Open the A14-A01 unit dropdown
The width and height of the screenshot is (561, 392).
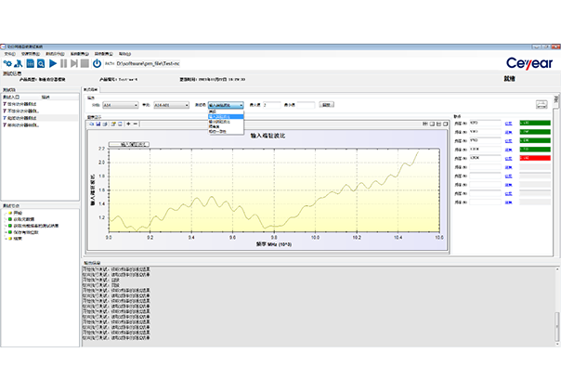[x=171, y=105]
